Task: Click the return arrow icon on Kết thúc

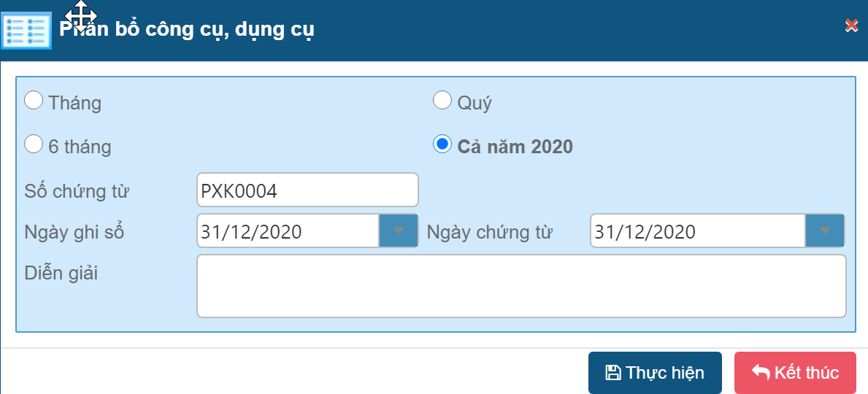Action: pos(761,373)
